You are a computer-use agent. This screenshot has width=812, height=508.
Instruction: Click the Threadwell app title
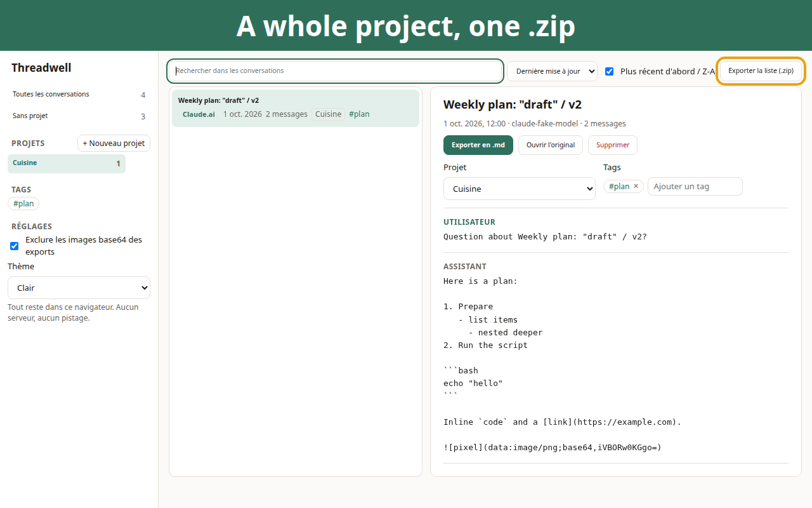click(41, 68)
